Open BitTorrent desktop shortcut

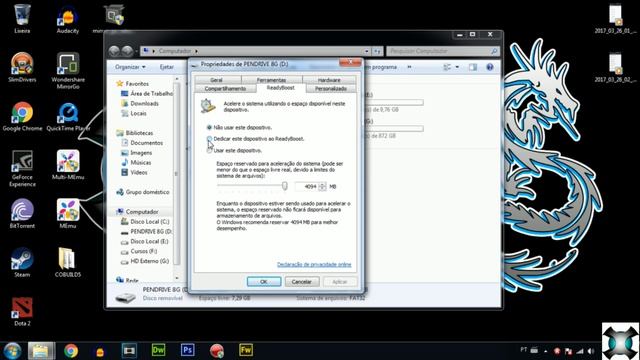tap(22, 213)
